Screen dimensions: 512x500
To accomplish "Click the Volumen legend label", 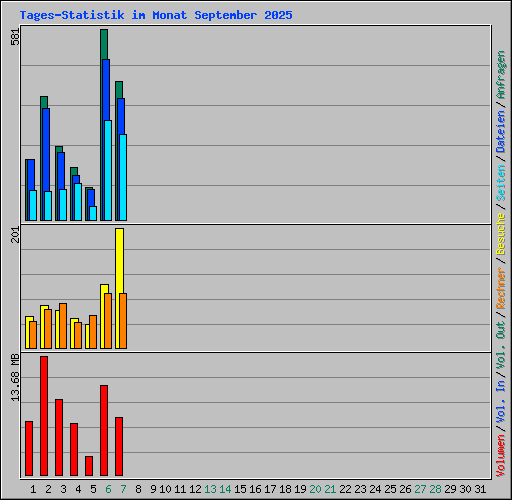I will point(501,455).
